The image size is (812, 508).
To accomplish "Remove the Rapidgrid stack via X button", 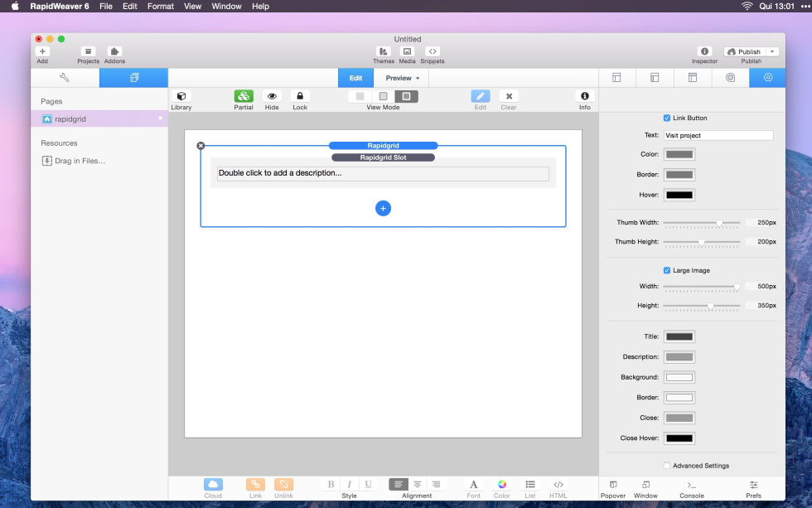I will (201, 146).
